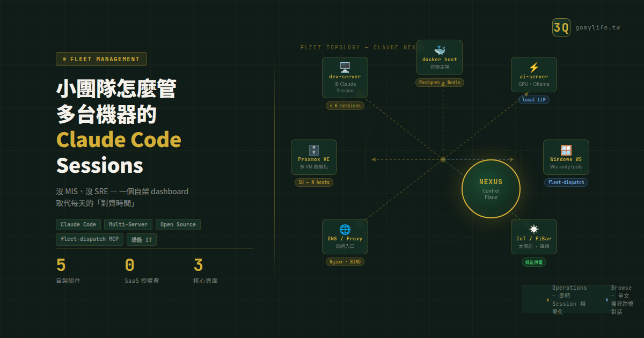This screenshot has width=644, height=338.
Task: Click the 'Windows WS' node label
Action: tap(566, 159)
